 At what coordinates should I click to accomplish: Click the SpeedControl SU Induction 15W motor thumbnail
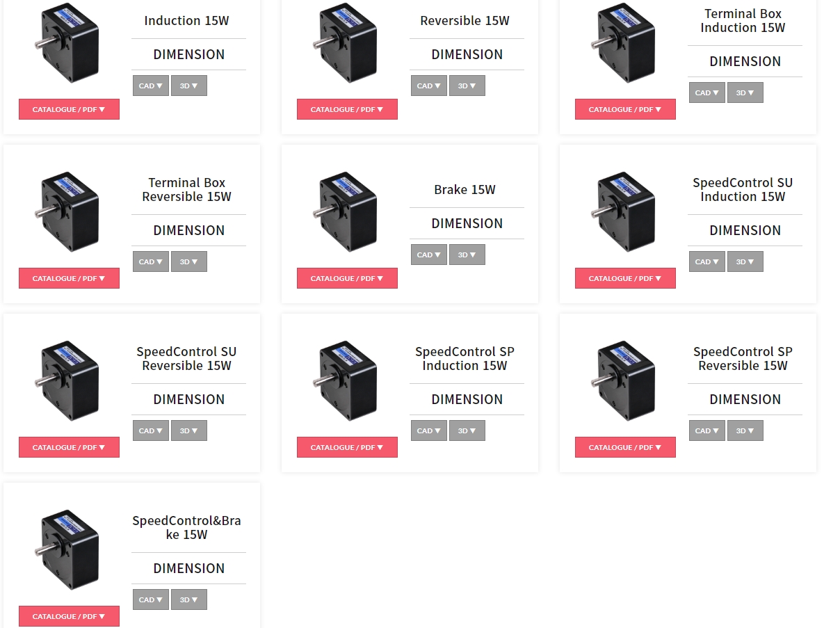click(625, 212)
